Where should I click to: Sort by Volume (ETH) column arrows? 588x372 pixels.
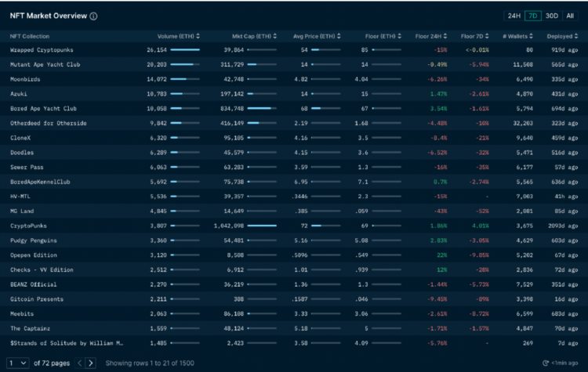tap(198, 36)
